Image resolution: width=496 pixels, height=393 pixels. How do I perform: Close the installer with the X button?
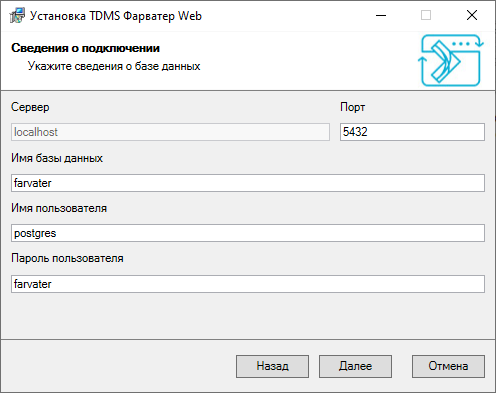[x=472, y=15]
